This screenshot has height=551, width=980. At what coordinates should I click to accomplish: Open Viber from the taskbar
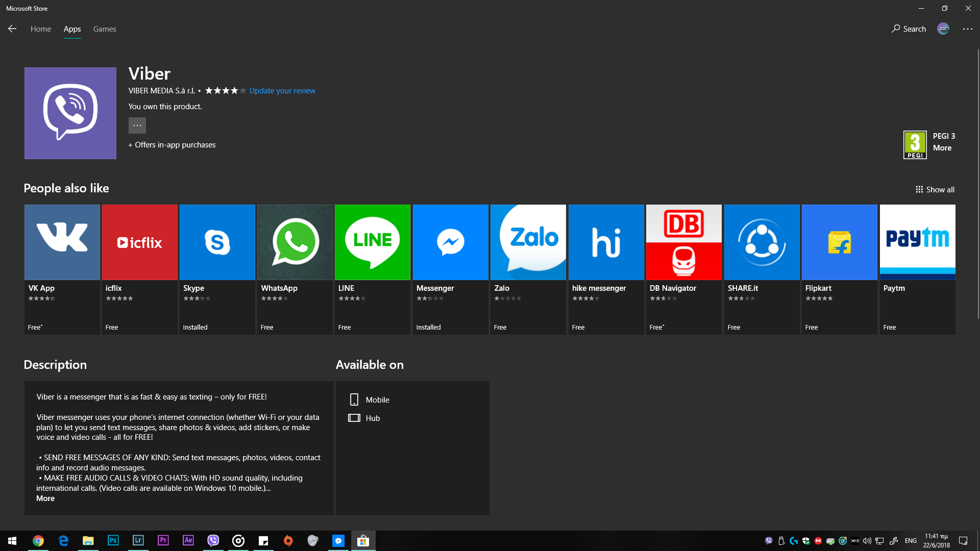pos(213,541)
